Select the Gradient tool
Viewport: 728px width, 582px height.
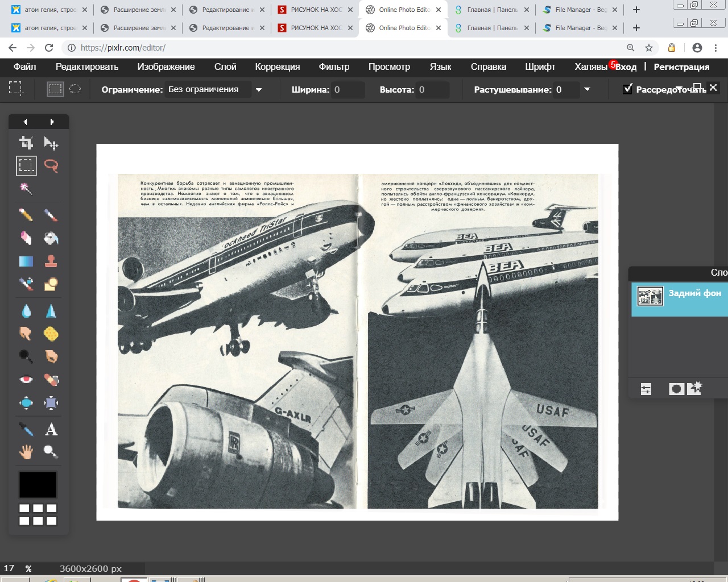click(x=26, y=261)
